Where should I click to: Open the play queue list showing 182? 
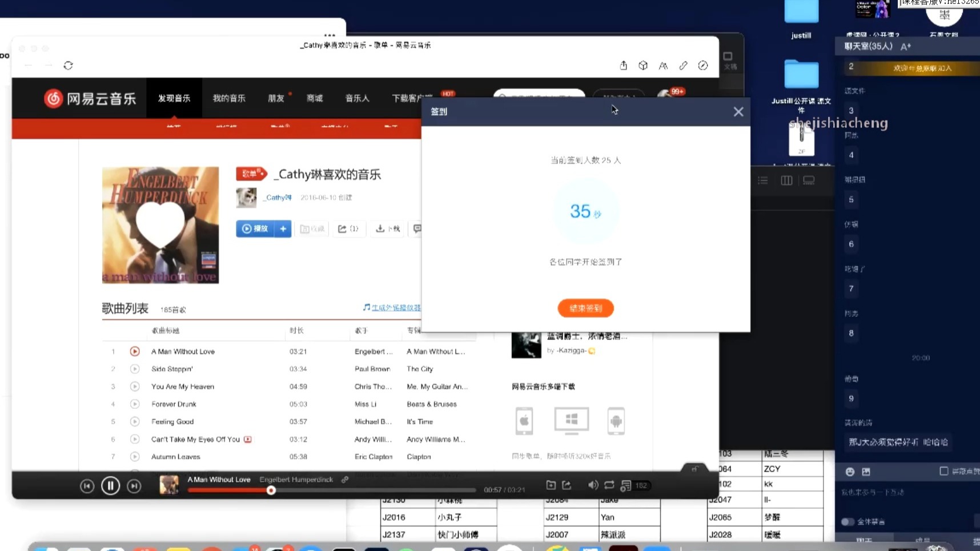pos(635,486)
